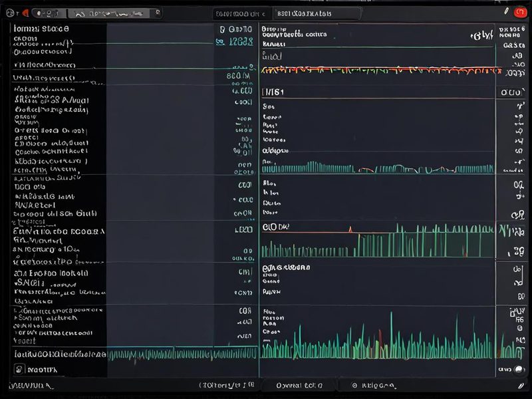Open the first of the two center tabs in the top bar
This screenshot has height=399, width=532.
[x=242, y=14]
